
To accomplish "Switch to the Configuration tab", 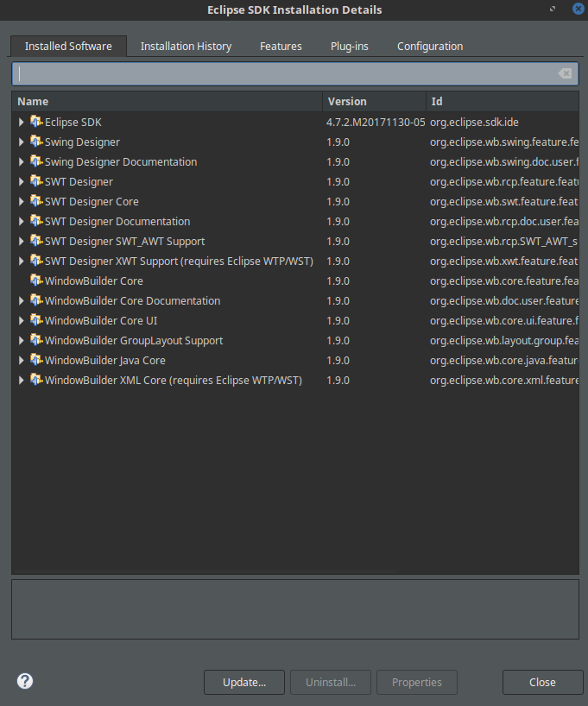I will (x=430, y=46).
